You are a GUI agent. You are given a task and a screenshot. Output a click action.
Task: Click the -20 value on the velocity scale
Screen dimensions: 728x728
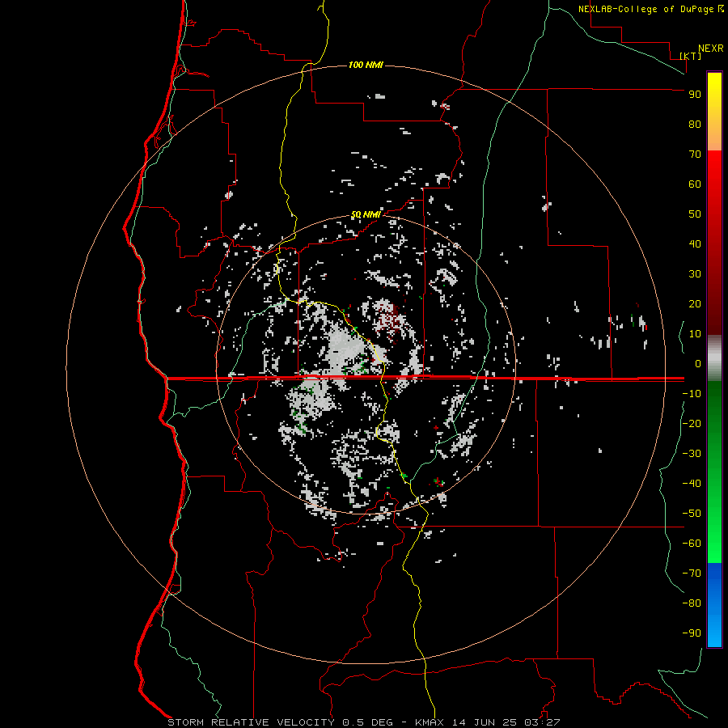[x=692, y=423]
